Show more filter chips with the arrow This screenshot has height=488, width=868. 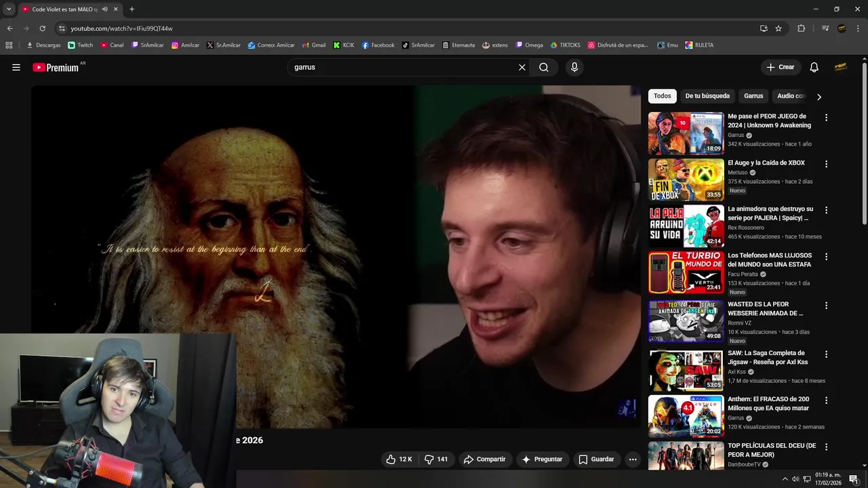coord(818,97)
